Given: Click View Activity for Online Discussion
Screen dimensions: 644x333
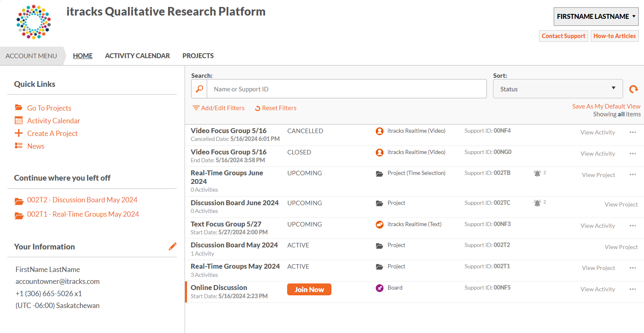Looking at the screenshot, I should [598, 289].
